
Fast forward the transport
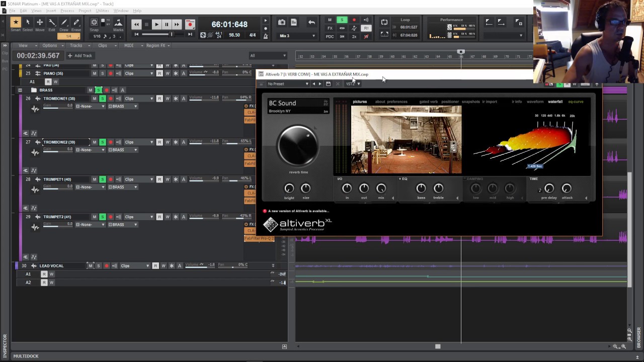click(x=177, y=24)
